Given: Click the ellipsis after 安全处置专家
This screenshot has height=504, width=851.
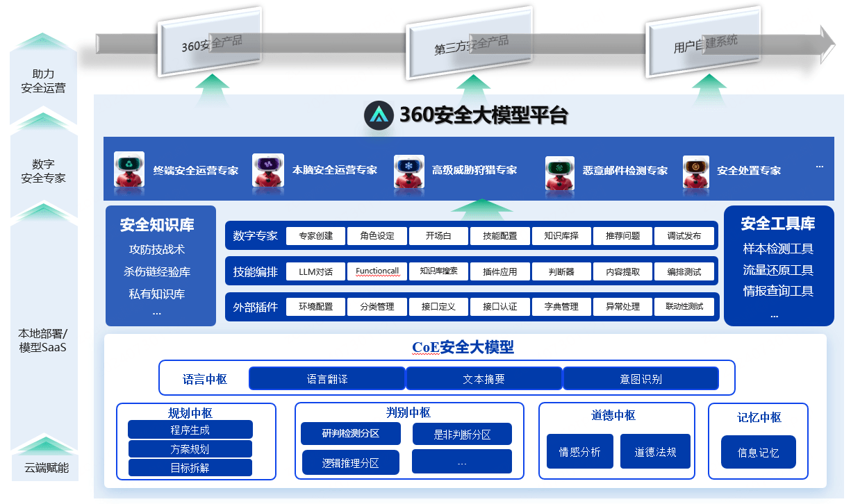Looking at the screenshot, I should pos(820,167).
